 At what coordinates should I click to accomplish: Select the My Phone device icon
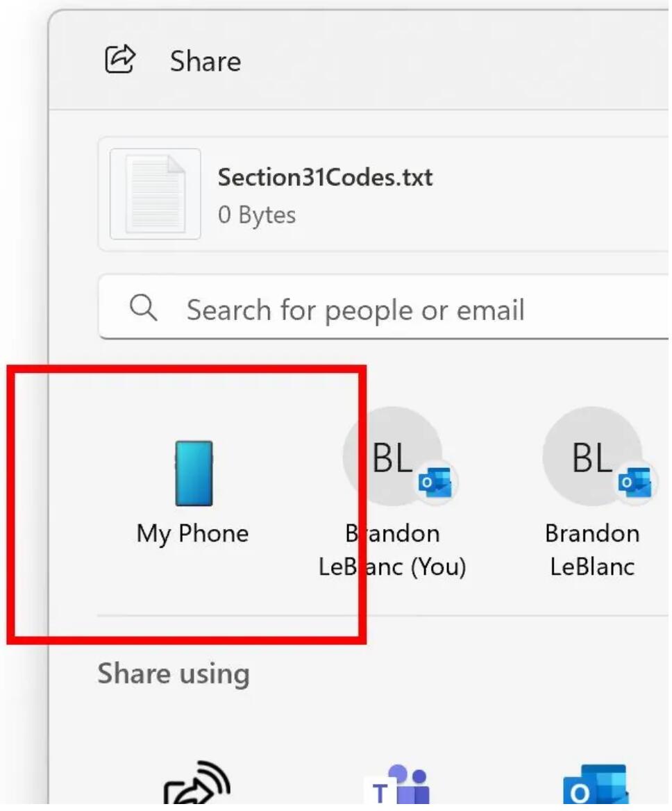pos(194,473)
